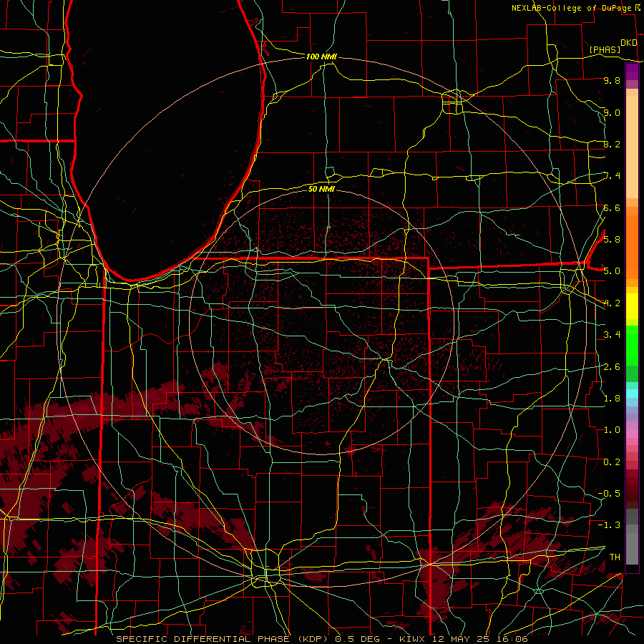Image resolution: width=644 pixels, height=644 pixels.
Task: Click the KIWX station identifier in the caption
Action: [413, 639]
